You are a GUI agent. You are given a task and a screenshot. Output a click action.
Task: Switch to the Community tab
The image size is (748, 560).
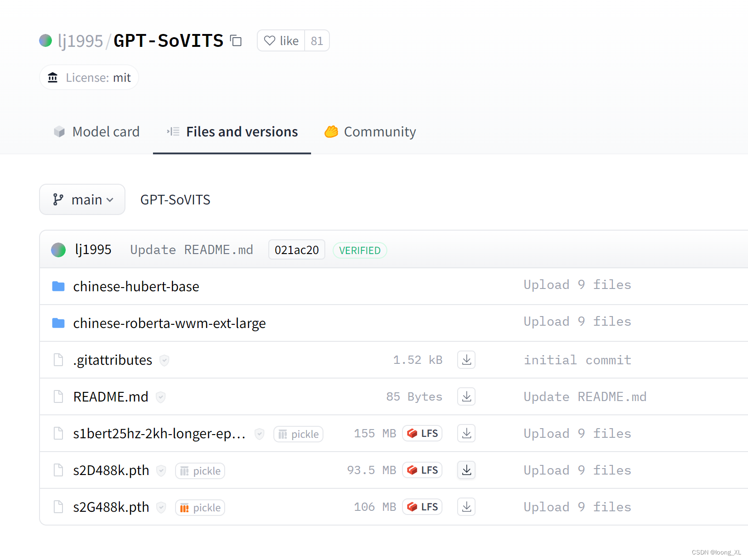370,131
